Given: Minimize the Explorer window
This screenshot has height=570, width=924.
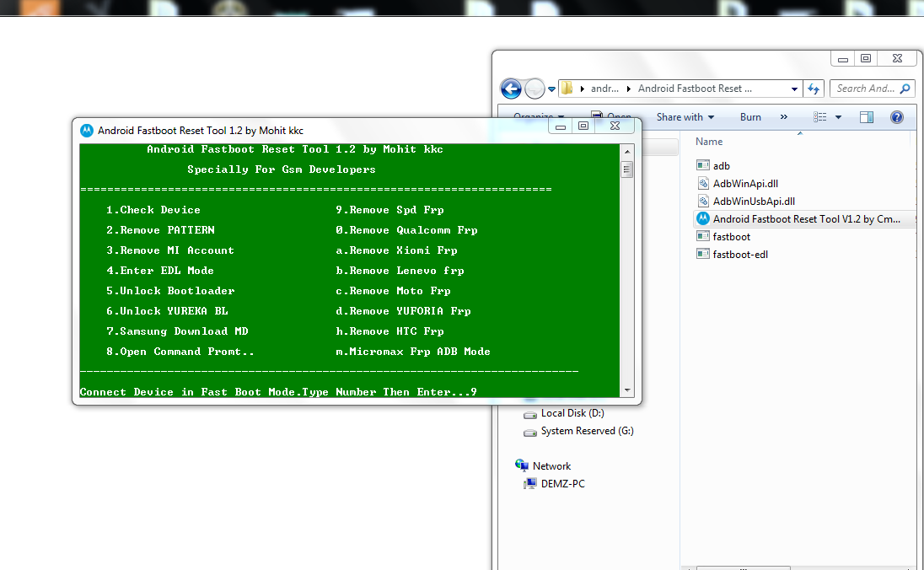Looking at the screenshot, I should pyautogui.click(x=843, y=58).
